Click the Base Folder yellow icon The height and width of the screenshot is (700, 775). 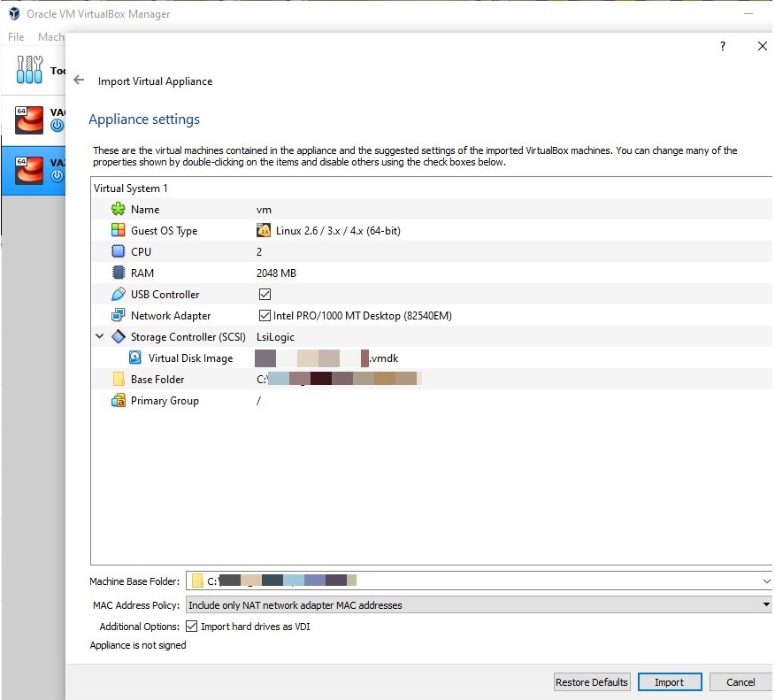119,380
